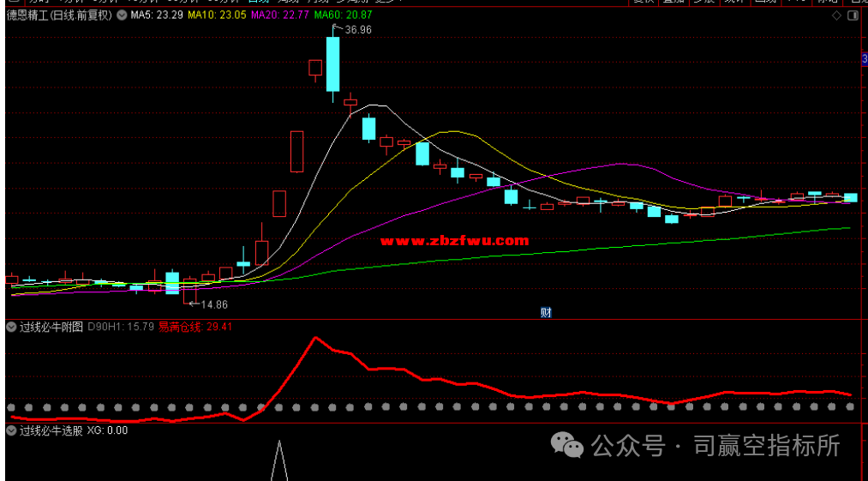This screenshot has width=868, height=481.
Task: Click the 过线必牛附图 indicator name
Action: 51,328
